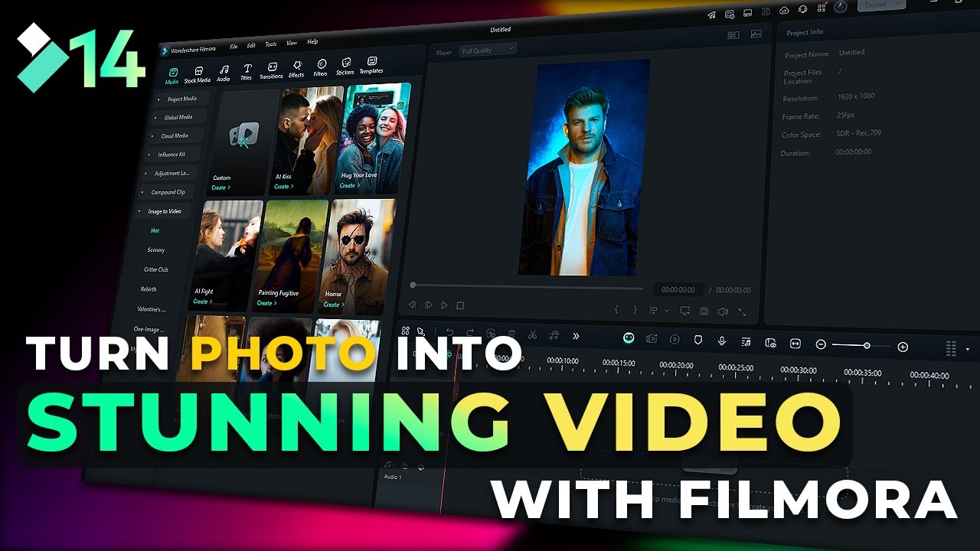Image resolution: width=980 pixels, height=551 pixels.
Task: Click the camera snapshot icon in player
Action: [704, 311]
